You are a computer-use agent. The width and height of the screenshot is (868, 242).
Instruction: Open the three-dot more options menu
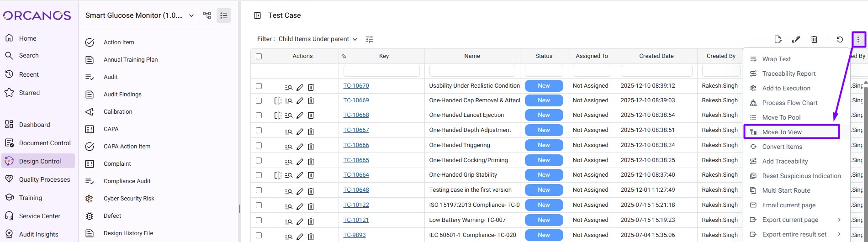(x=858, y=39)
